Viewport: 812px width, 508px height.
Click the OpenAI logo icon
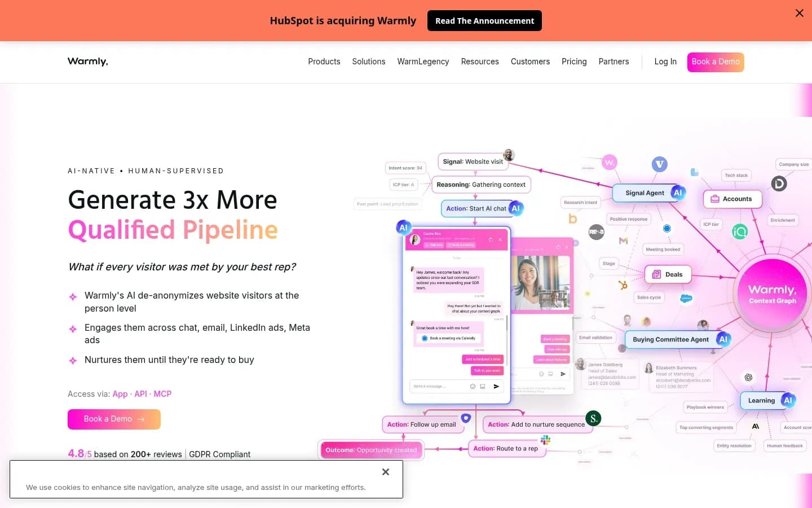pos(748,377)
